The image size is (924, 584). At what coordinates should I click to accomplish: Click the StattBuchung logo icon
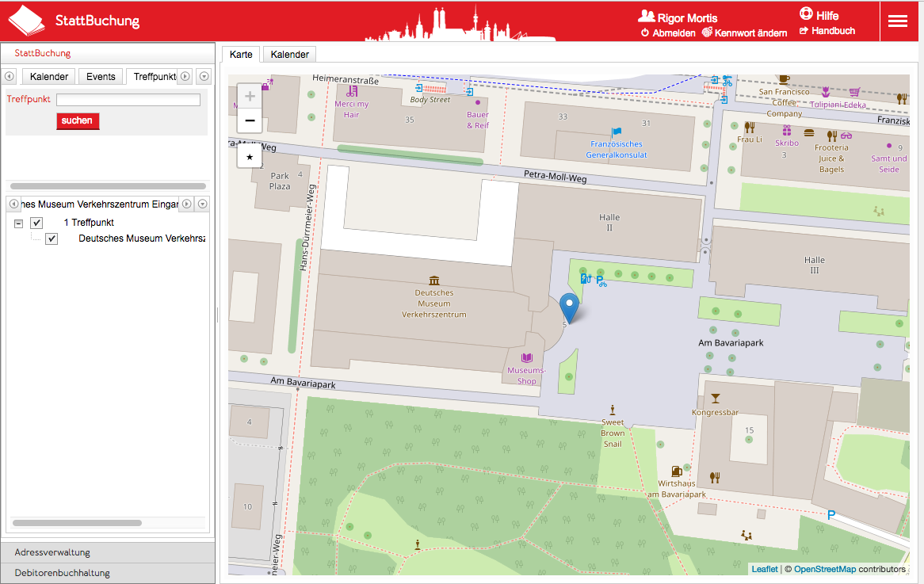27,21
